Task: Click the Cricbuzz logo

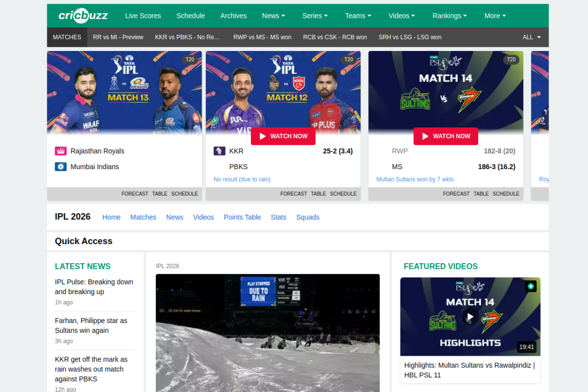Action: pyautogui.click(x=83, y=16)
